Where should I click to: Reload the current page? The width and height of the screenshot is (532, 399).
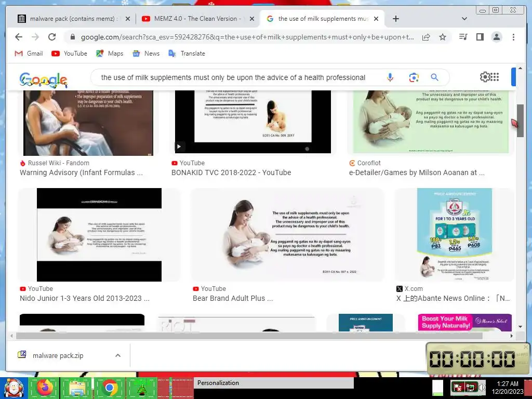click(x=52, y=37)
